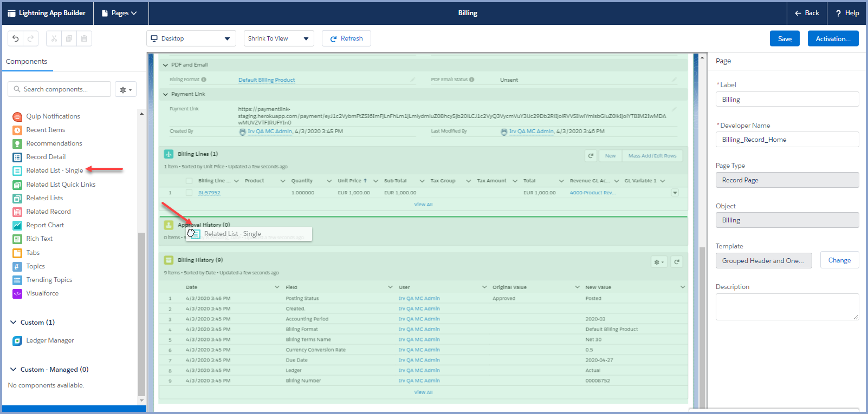Select the Visualforce component icon

click(17, 293)
